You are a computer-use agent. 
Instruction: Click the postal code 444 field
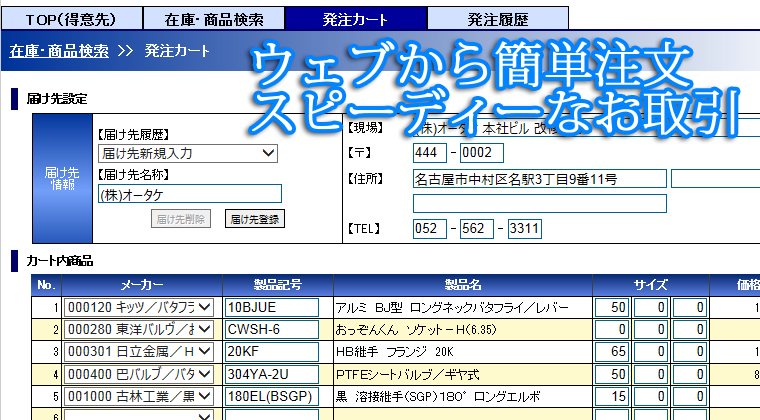[429, 153]
